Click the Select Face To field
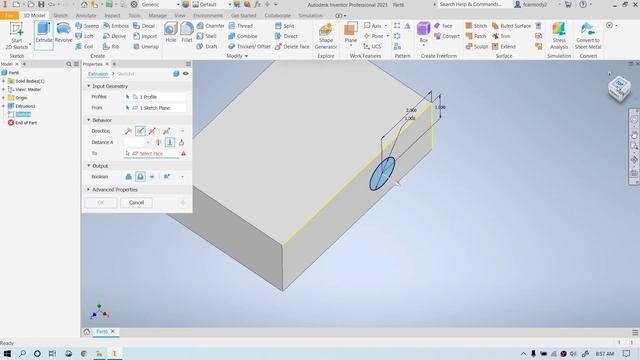The image size is (640, 360). click(151, 153)
